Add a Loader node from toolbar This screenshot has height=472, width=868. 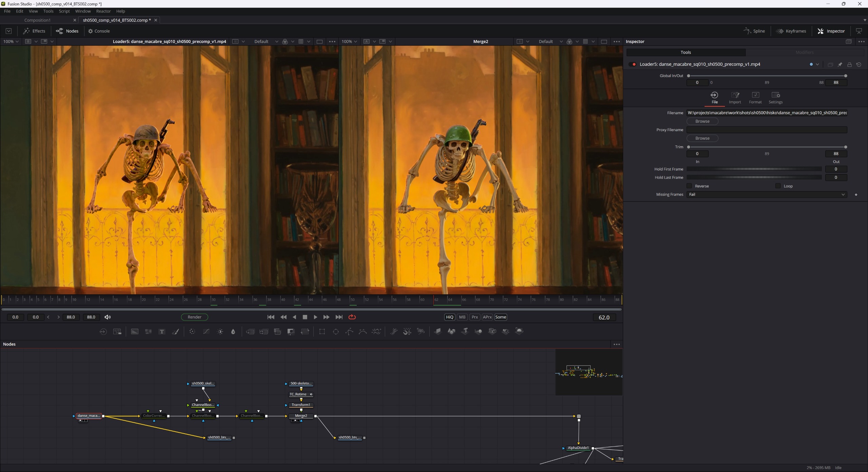click(103, 332)
